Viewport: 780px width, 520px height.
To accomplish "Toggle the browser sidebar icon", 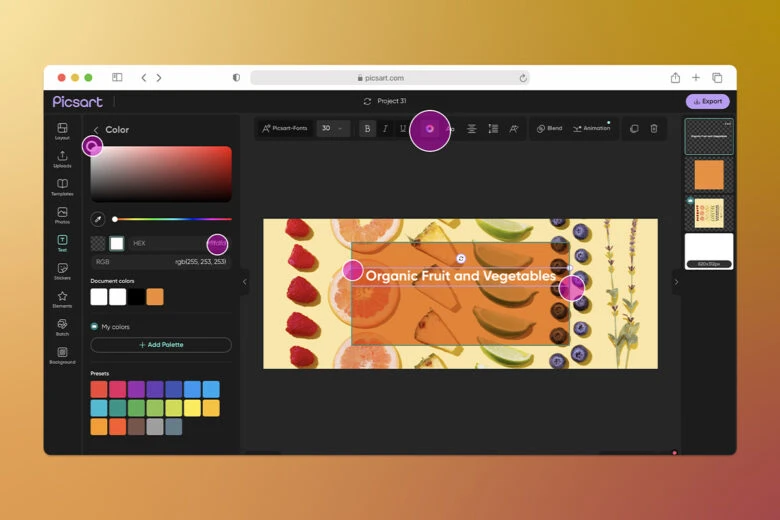I will [117, 77].
